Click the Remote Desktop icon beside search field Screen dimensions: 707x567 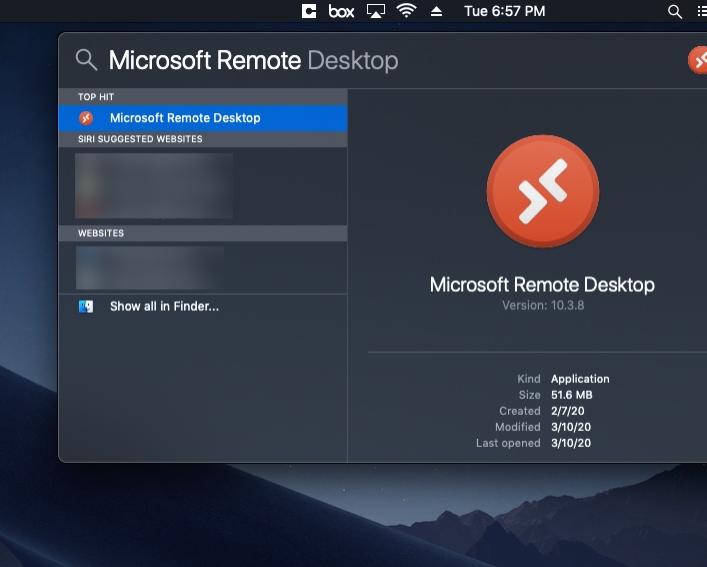pos(698,60)
